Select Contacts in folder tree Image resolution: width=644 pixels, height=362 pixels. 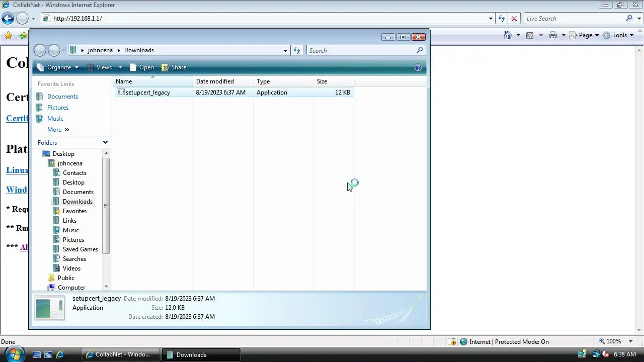click(74, 173)
